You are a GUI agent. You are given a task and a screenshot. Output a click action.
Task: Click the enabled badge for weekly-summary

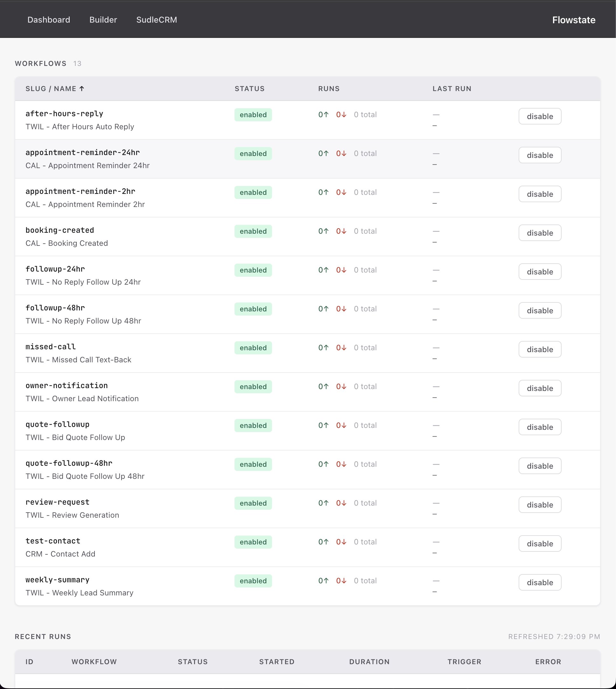[x=253, y=581]
